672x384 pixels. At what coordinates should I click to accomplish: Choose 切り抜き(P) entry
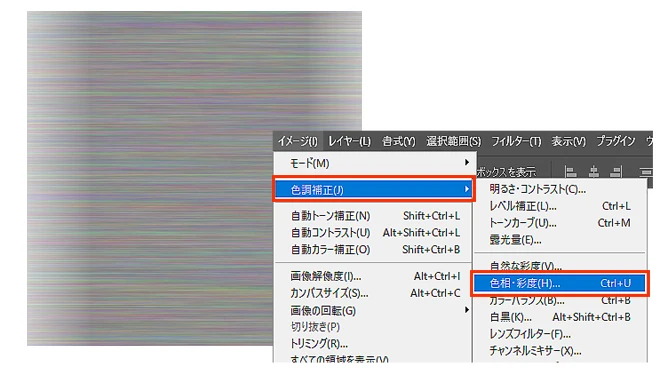tap(374, 327)
